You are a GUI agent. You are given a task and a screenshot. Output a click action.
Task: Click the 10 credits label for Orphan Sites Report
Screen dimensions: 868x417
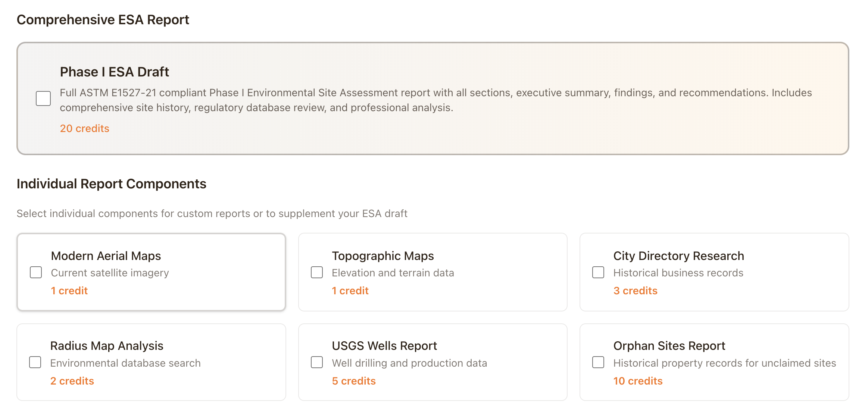[638, 380]
